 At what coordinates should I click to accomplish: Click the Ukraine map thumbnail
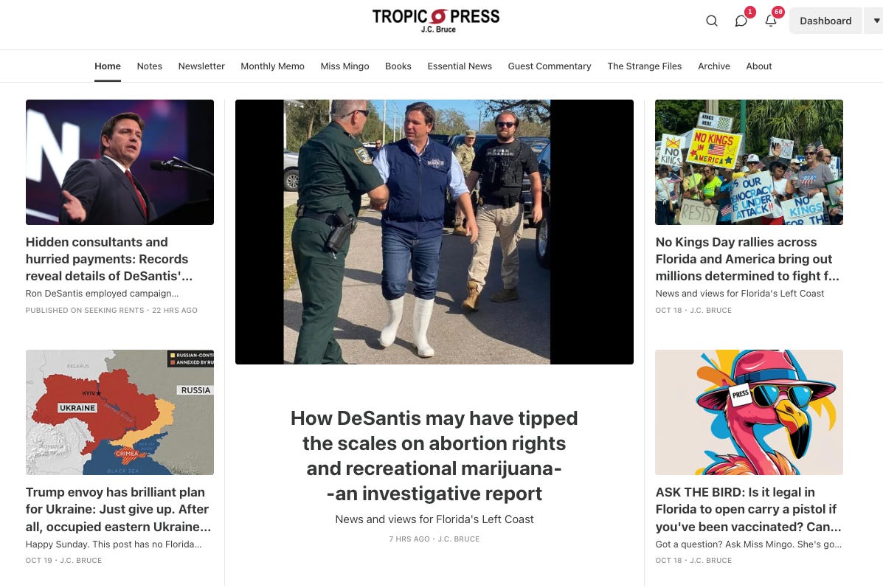pyautogui.click(x=120, y=412)
